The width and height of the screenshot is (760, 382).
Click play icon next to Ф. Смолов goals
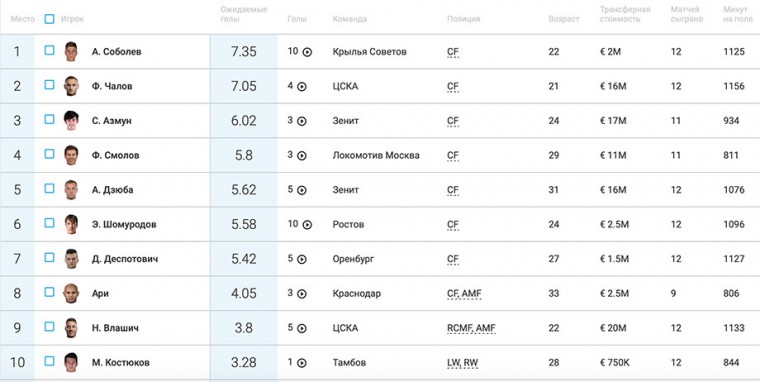coord(301,156)
